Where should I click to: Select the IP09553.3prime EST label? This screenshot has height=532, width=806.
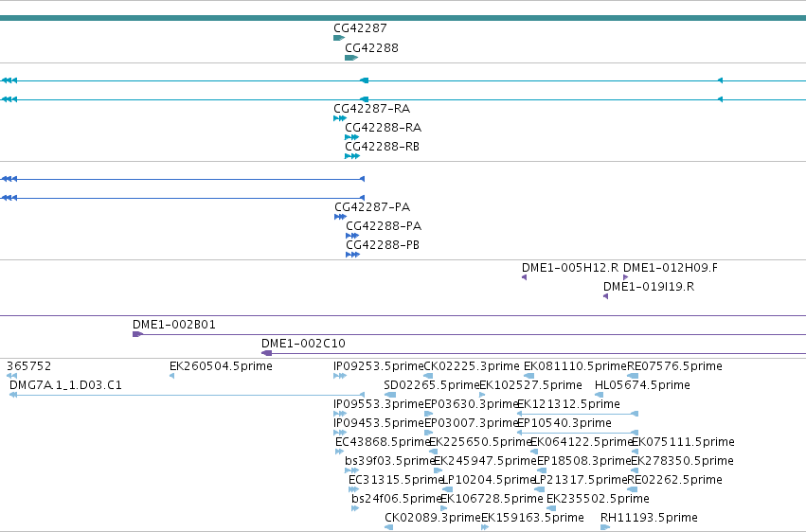[x=378, y=404]
